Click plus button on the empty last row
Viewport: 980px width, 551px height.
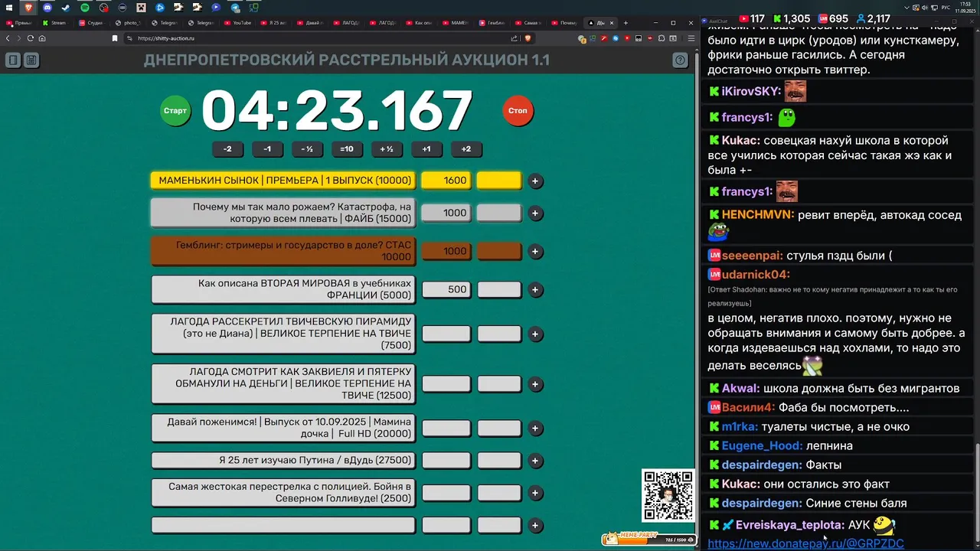535,525
